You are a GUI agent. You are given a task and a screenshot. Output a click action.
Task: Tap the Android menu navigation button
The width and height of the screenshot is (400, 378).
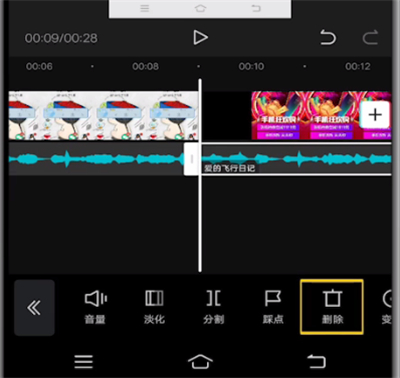coord(84,362)
